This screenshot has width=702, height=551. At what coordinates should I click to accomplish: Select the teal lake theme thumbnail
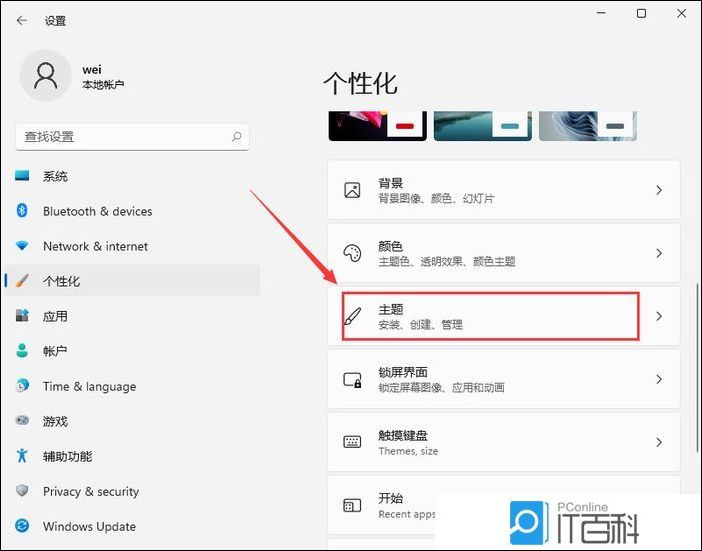(x=483, y=126)
